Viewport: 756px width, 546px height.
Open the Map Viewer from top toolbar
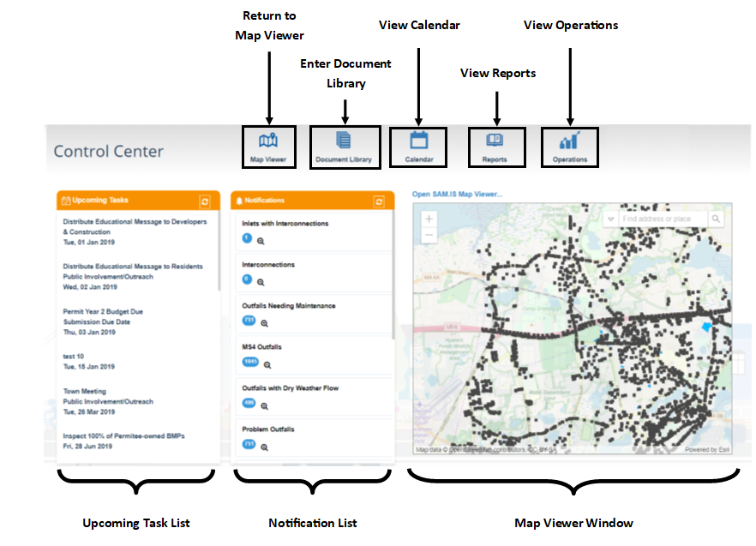pos(268,146)
